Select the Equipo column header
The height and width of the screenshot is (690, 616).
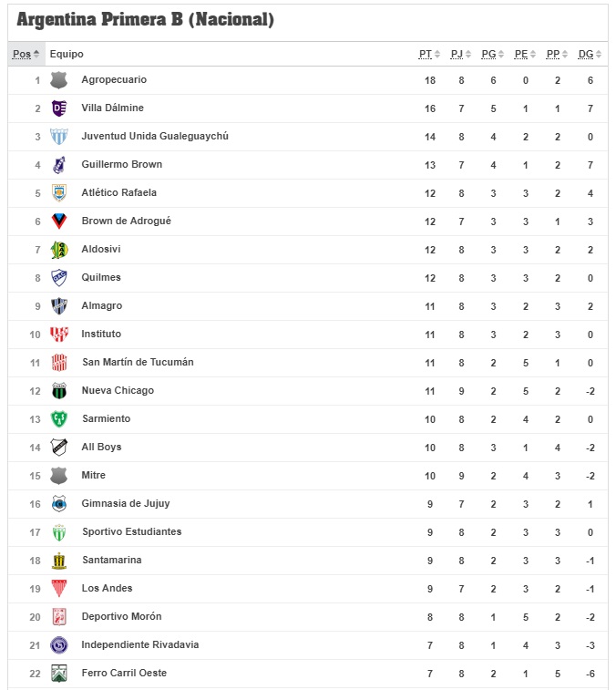tap(67, 54)
